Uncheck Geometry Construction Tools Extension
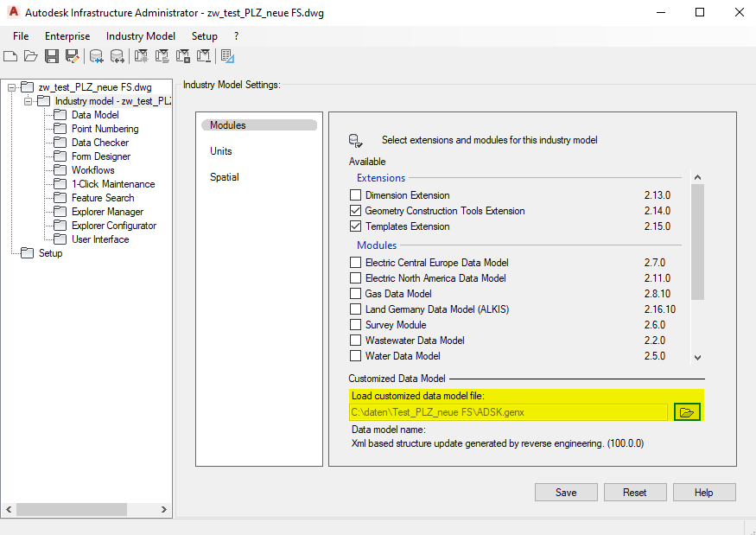Image resolution: width=756 pixels, height=535 pixels. (355, 210)
